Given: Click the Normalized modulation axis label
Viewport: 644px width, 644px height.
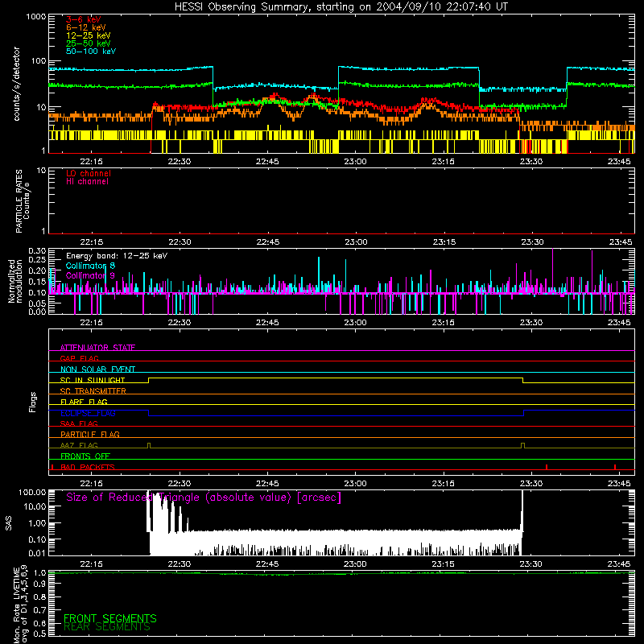Looking at the screenshot, I should click(x=15, y=281).
